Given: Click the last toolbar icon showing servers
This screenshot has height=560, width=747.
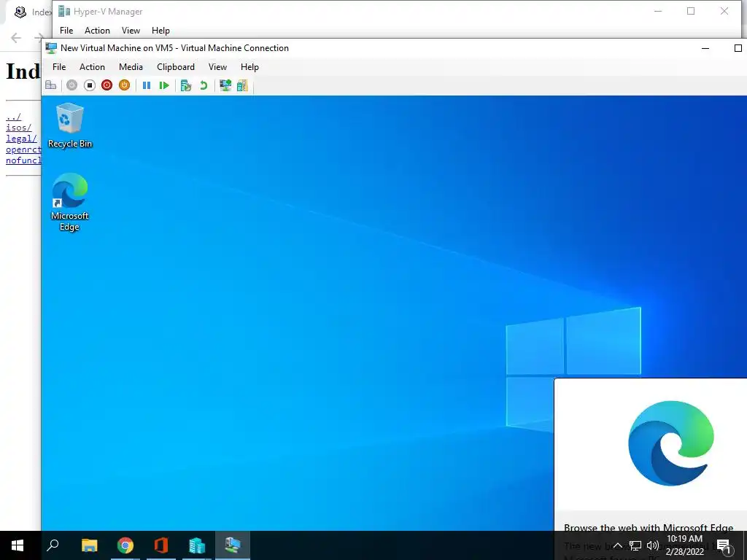Looking at the screenshot, I should point(242,85).
